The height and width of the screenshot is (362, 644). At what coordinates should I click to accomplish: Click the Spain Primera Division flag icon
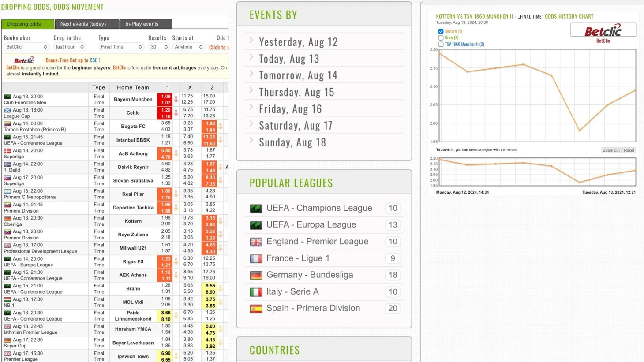pyautogui.click(x=256, y=309)
